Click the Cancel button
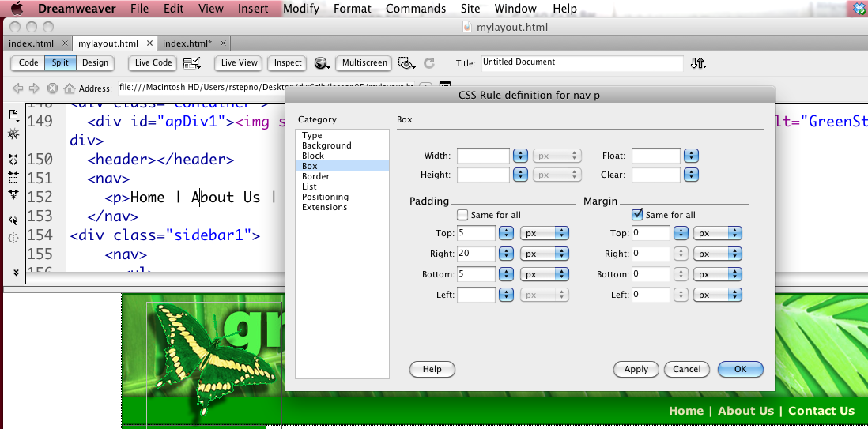 [x=686, y=369]
